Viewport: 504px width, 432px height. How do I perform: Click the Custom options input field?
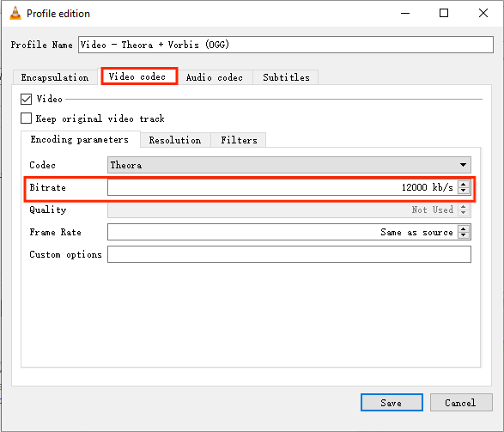point(289,254)
